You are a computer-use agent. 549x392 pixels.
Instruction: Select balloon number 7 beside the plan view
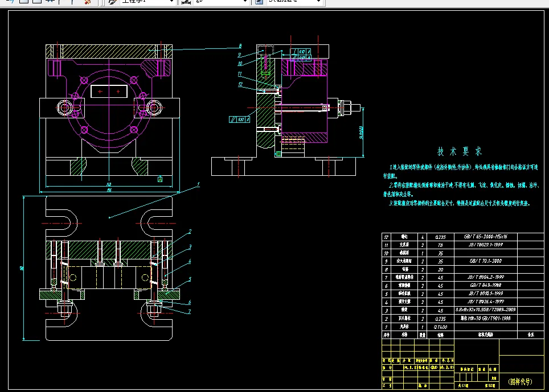190,312
